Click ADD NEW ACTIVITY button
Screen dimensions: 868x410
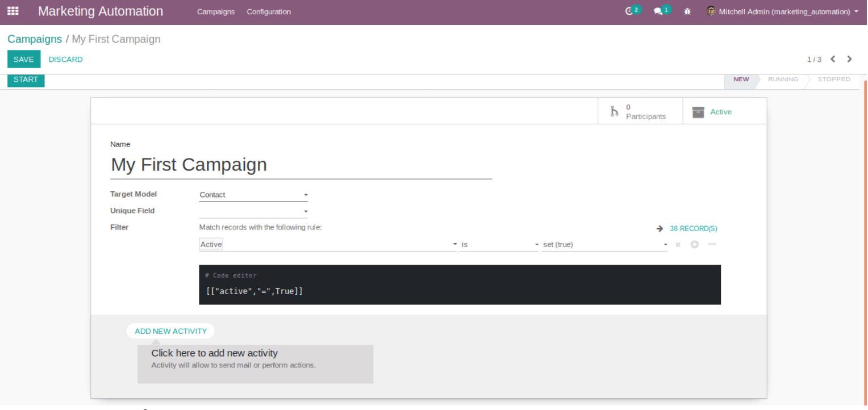coord(170,331)
